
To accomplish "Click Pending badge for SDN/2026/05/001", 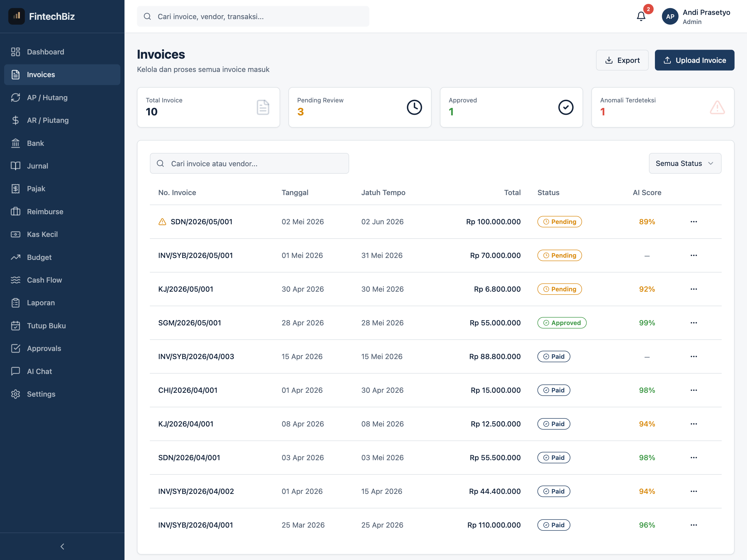I will [x=560, y=222].
